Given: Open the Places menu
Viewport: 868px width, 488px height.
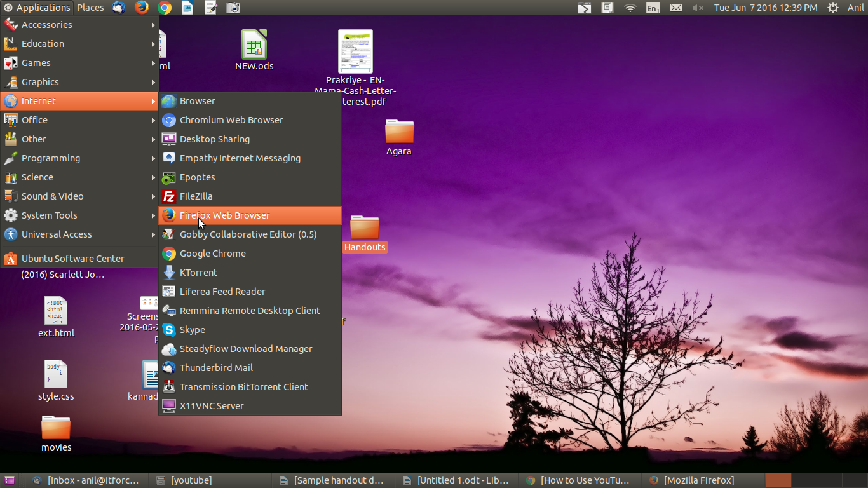Looking at the screenshot, I should point(90,8).
